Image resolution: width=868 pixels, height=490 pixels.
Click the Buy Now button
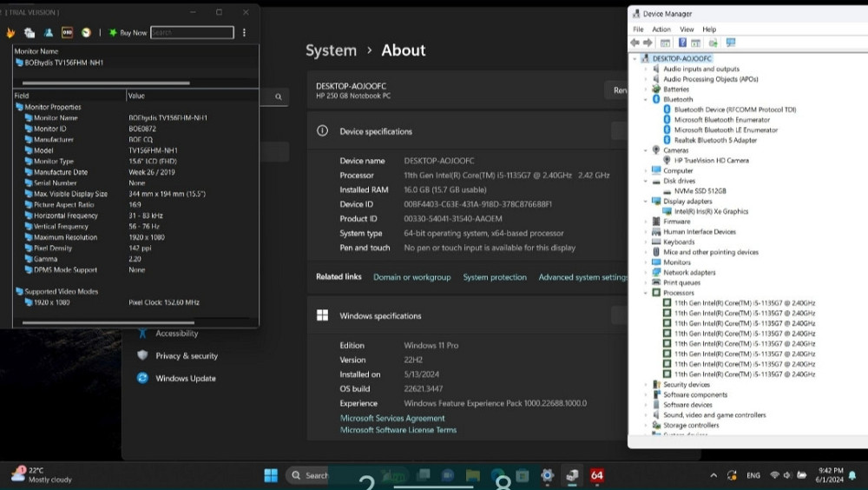(x=127, y=33)
